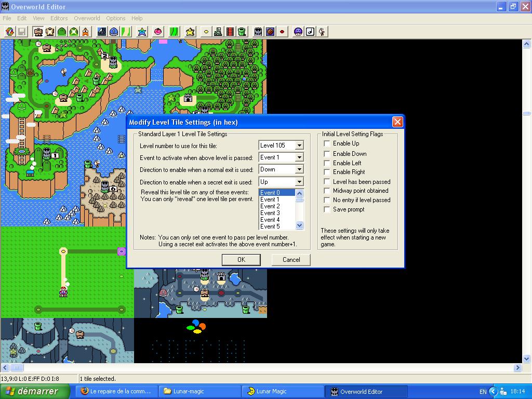Viewport: 532px width, 399px height.
Task: Click event list scroll up arrow
Action: [299, 193]
